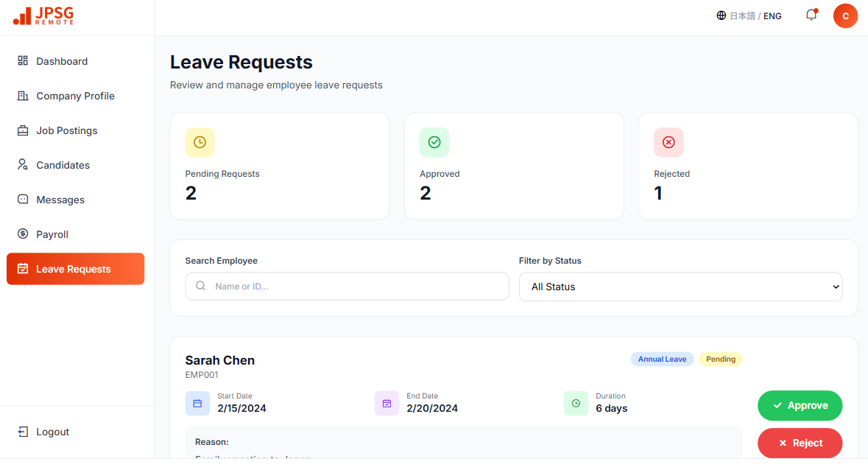The width and height of the screenshot is (868, 467).
Task: Click the JPSG Remote logo
Action: coord(42,15)
